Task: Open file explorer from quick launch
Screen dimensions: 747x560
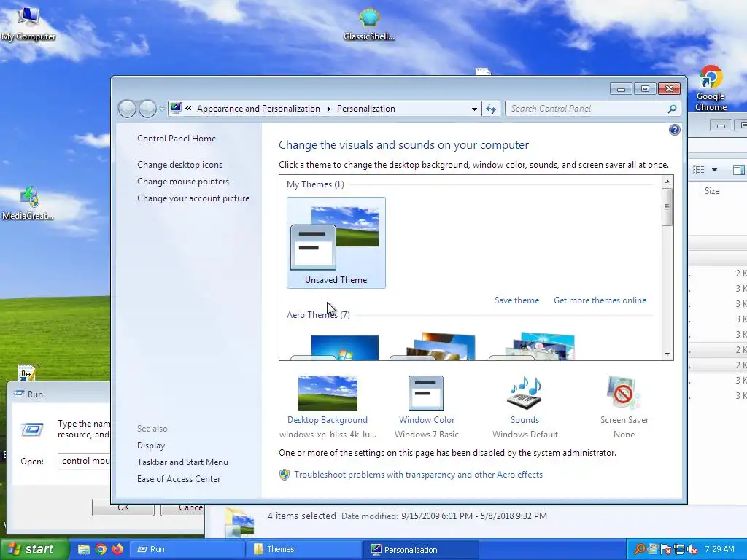Action: coord(84,549)
